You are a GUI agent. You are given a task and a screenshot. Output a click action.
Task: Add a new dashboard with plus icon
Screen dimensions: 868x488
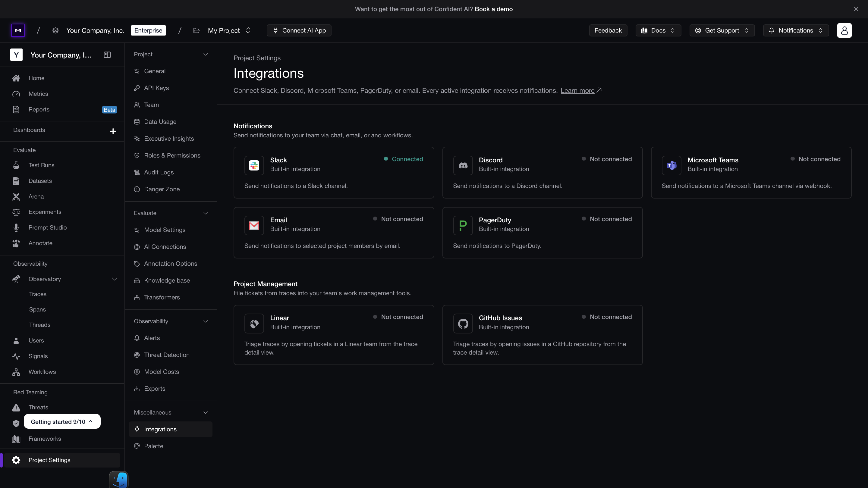coord(113,131)
